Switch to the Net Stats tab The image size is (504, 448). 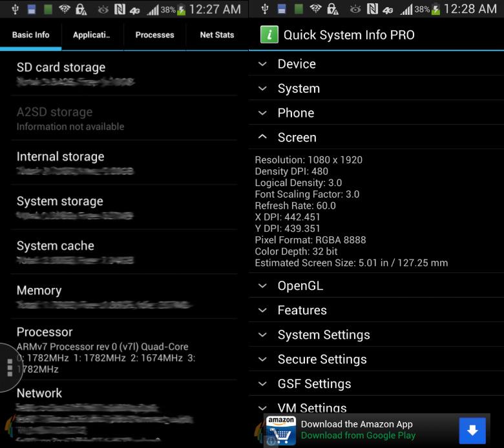216,35
